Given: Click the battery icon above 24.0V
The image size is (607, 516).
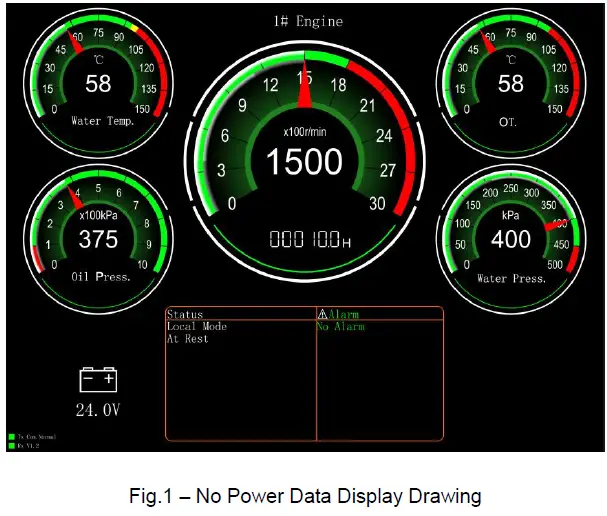Looking at the screenshot, I should [x=98, y=380].
